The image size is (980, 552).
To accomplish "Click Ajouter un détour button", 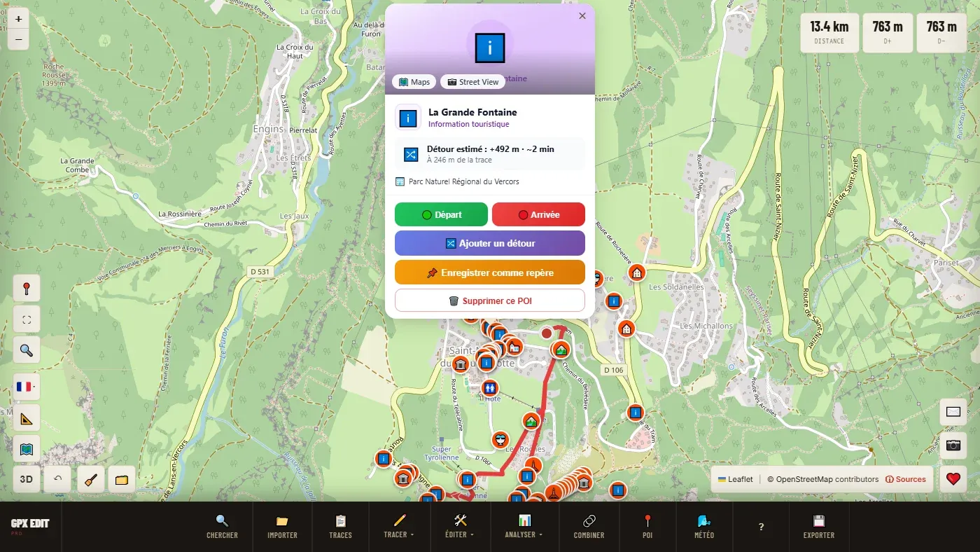I will (490, 243).
